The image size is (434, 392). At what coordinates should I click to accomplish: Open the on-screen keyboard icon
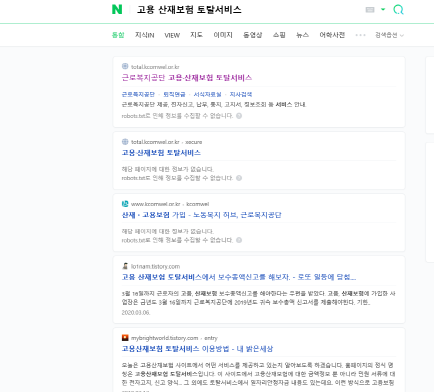pyautogui.click(x=370, y=10)
